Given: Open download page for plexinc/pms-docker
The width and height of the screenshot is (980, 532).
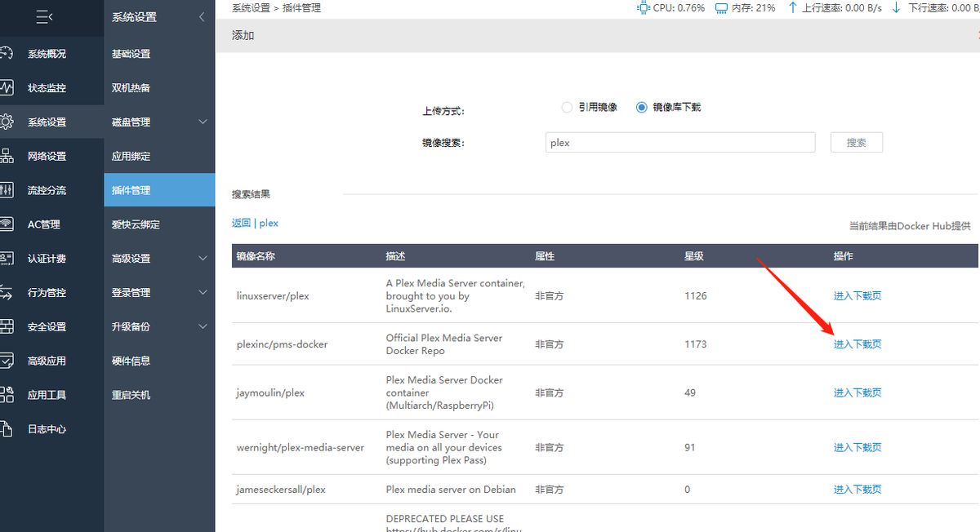Looking at the screenshot, I should 857,344.
